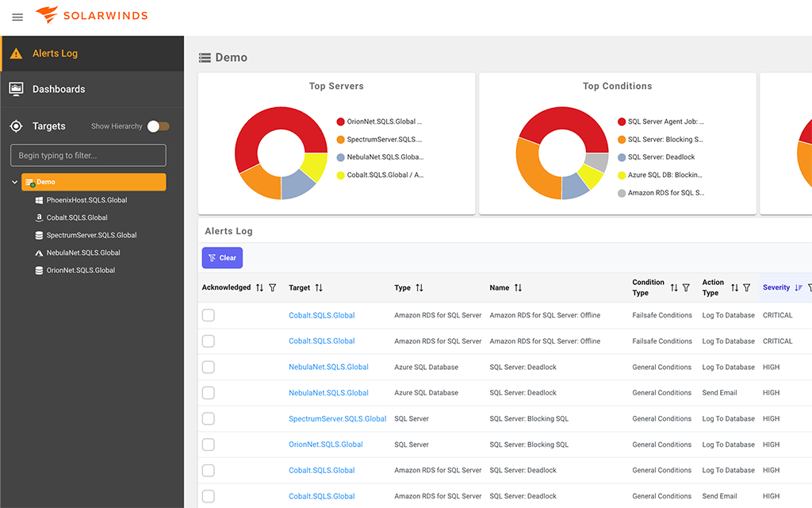
Task: Open Alerts Log from the sidebar
Action: pyautogui.click(x=54, y=53)
